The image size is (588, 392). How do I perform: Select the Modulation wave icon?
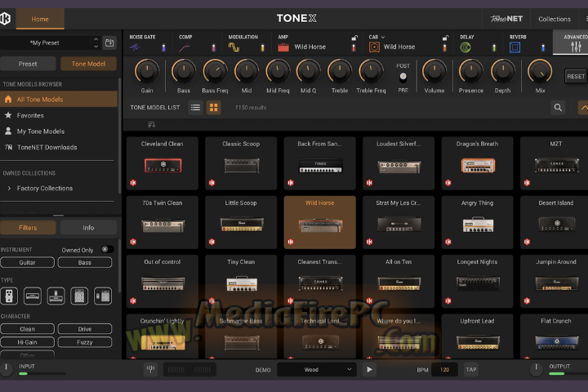[234, 47]
